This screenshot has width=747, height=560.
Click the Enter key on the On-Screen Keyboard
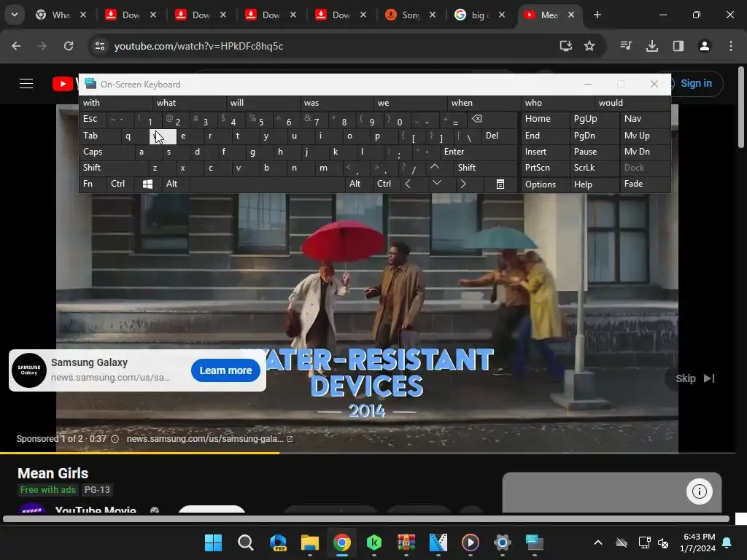(478, 152)
